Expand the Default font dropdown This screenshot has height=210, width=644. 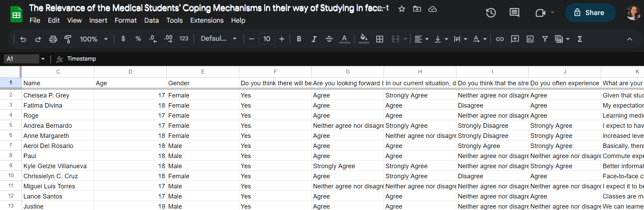[x=219, y=39]
